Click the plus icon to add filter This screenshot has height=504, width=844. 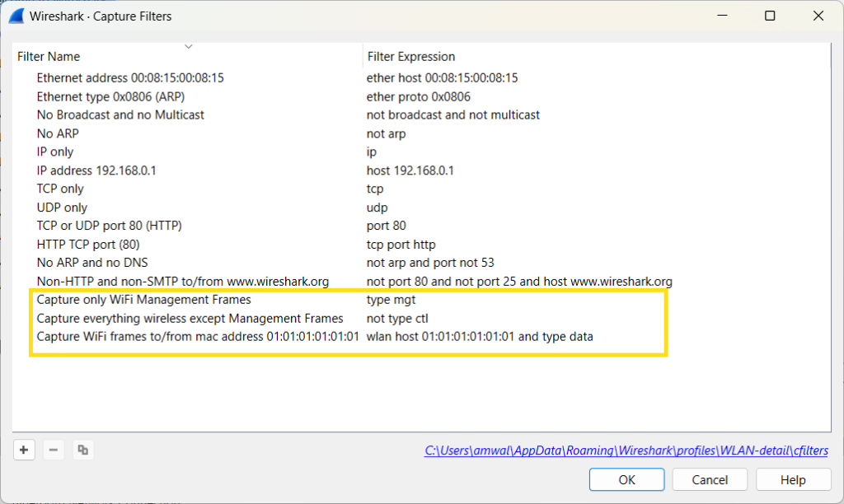24,450
